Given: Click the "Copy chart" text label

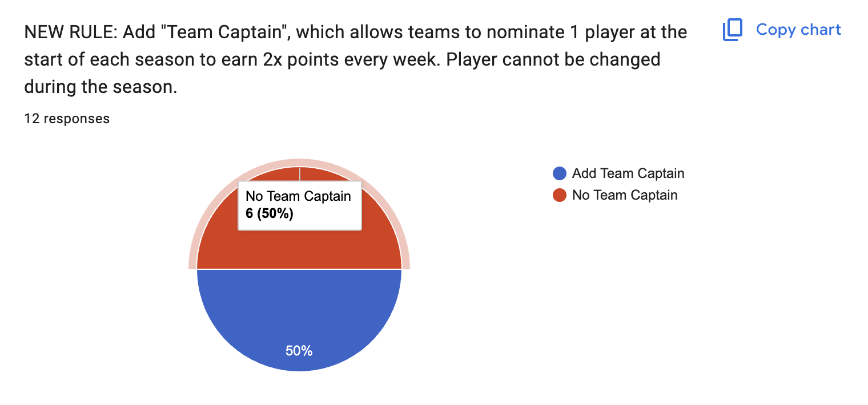Looking at the screenshot, I should [798, 30].
